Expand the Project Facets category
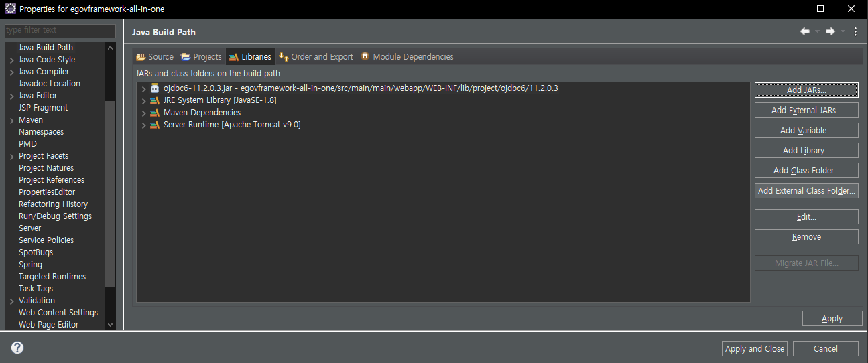The width and height of the screenshot is (868, 363). [x=12, y=156]
